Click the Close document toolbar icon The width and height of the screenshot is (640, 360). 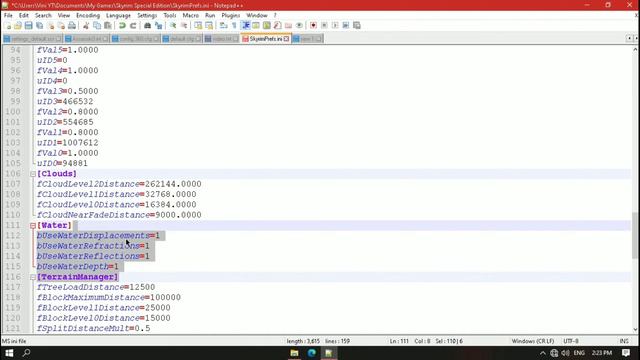pos(50,25)
